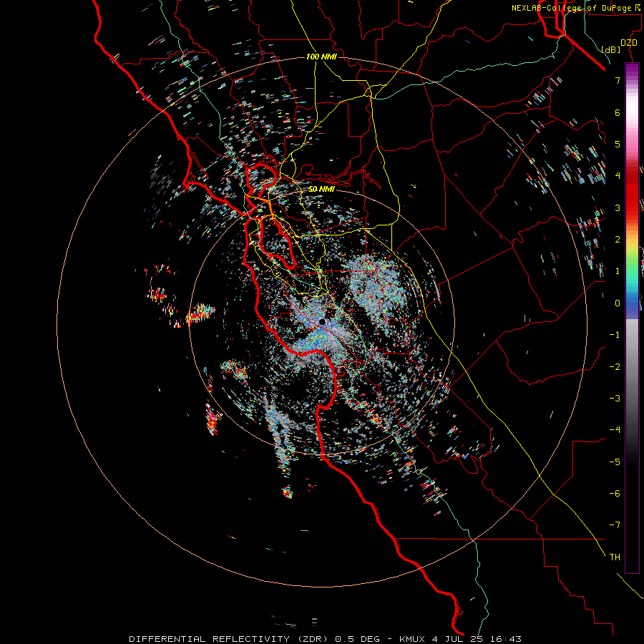Click the "3" value on the color scale
The width and height of the screenshot is (644, 644).
coord(618,208)
